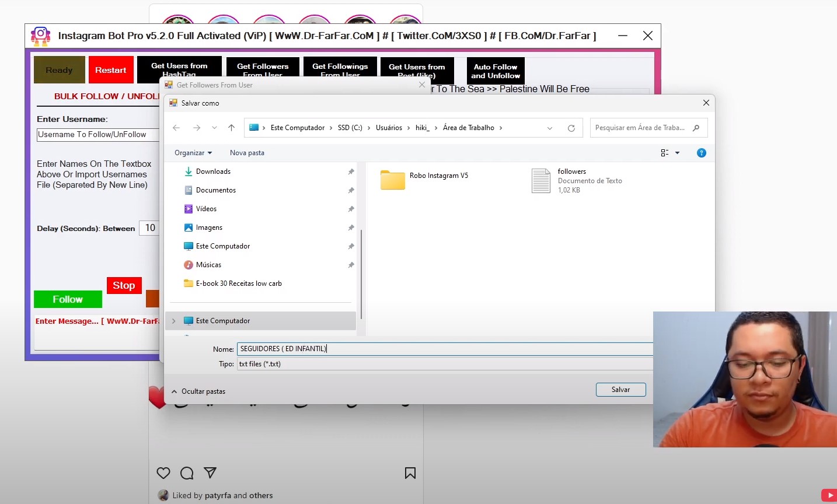Image resolution: width=837 pixels, height=504 pixels.
Task: Open Músicas in the navigation pane
Action: 208,265
